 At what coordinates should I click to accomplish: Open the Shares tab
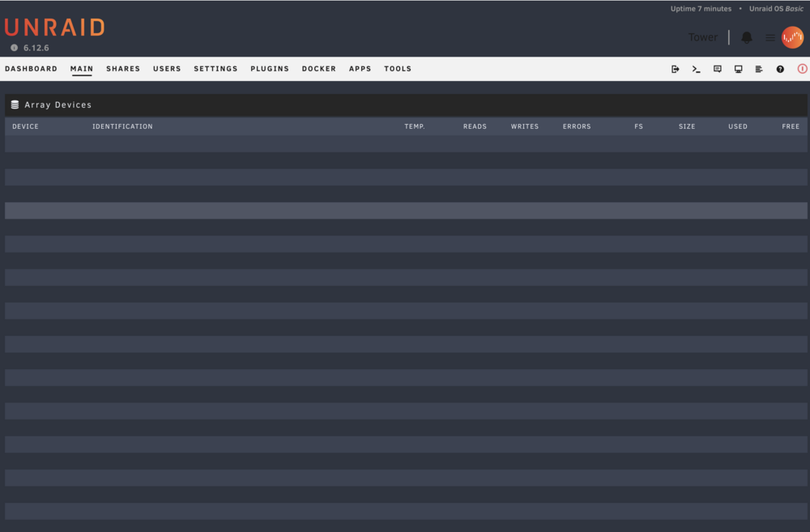123,69
